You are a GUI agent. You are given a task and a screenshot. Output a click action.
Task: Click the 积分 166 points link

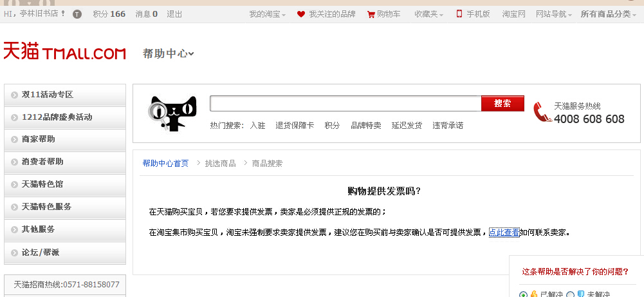(x=109, y=14)
